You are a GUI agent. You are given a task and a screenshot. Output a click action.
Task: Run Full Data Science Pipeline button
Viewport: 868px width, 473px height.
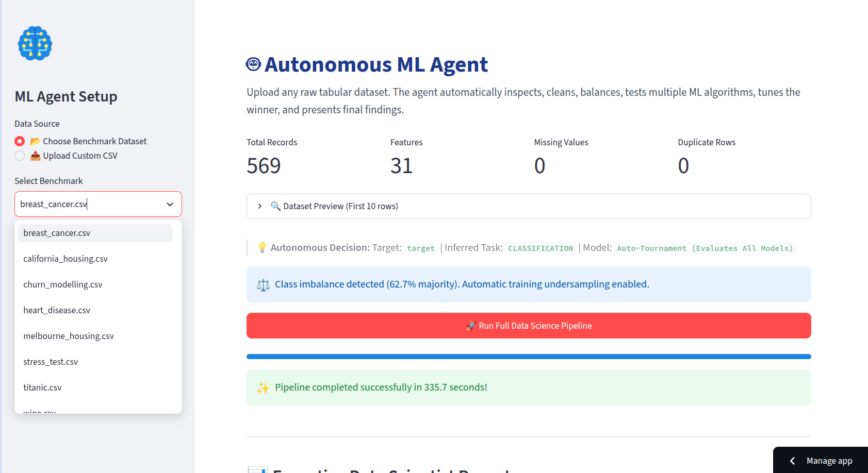(x=529, y=326)
